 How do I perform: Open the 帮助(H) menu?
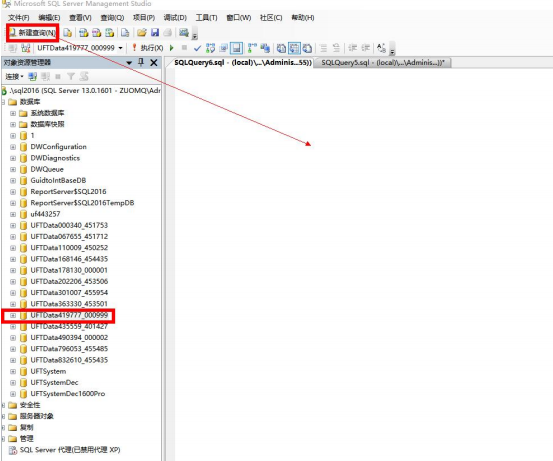pyautogui.click(x=303, y=18)
